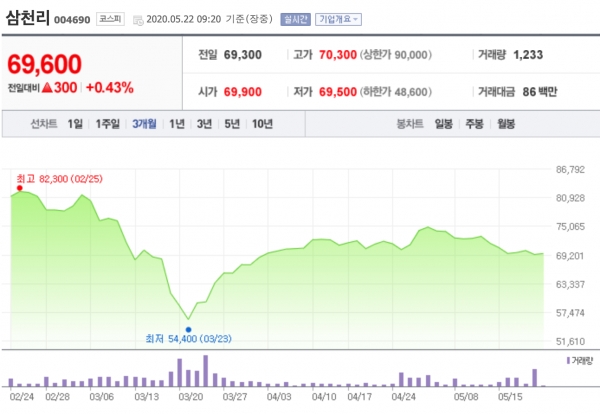Select the 10년 line chart tab
The width and height of the screenshot is (600, 414).
262,124
